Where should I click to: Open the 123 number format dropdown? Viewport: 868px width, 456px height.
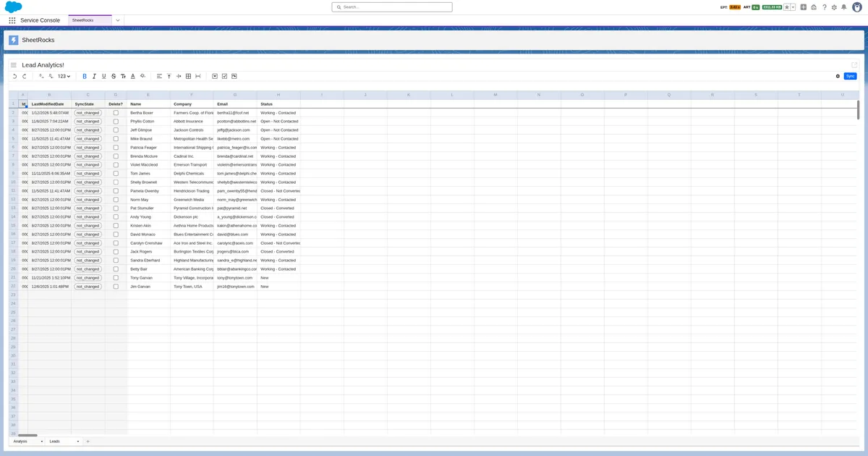pyautogui.click(x=64, y=76)
